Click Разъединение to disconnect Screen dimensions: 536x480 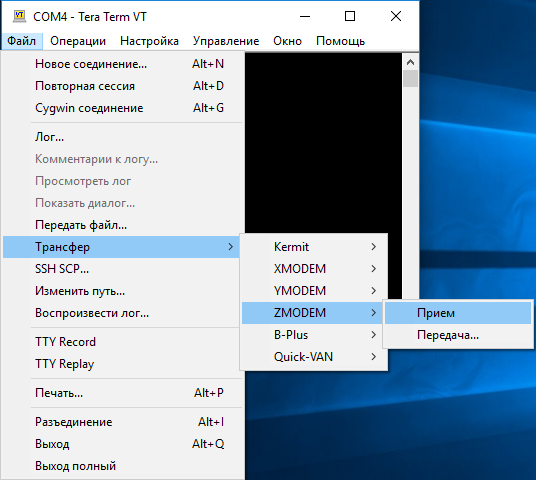(x=123, y=422)
